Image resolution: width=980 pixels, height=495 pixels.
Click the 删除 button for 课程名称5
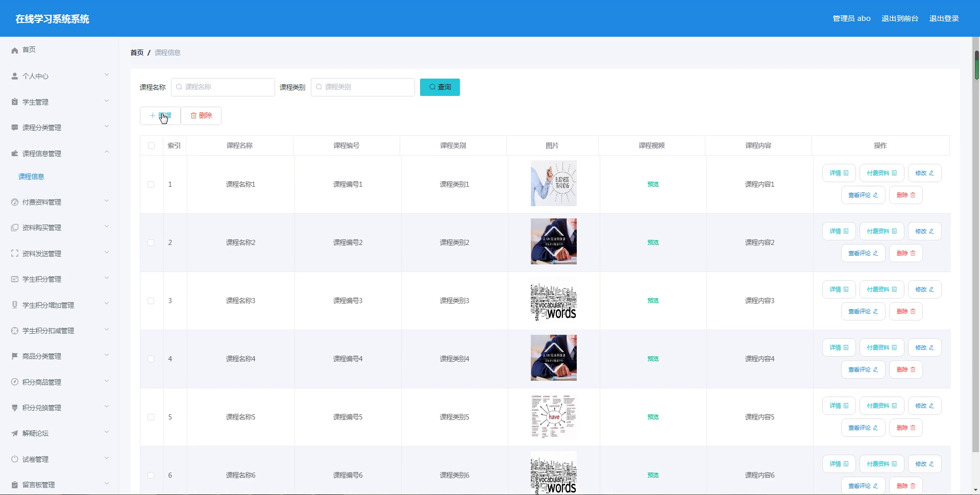coord(906,428)
